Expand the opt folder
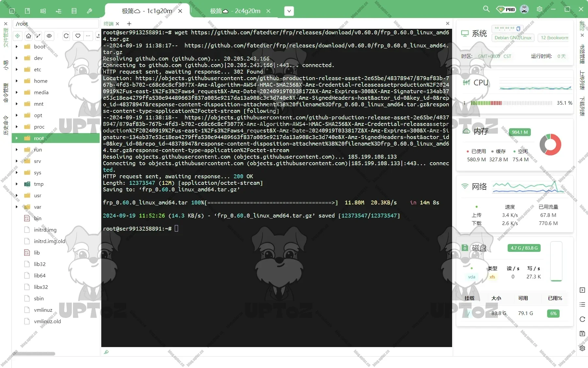The height and width of the screenshot is (368, 588). (x=17, y=115)
